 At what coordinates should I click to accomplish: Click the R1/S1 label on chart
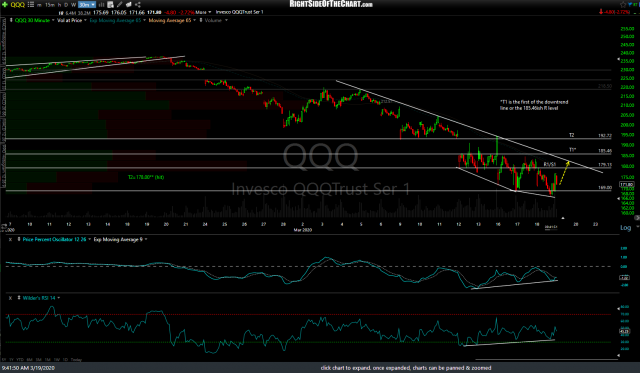pos(550,164)
